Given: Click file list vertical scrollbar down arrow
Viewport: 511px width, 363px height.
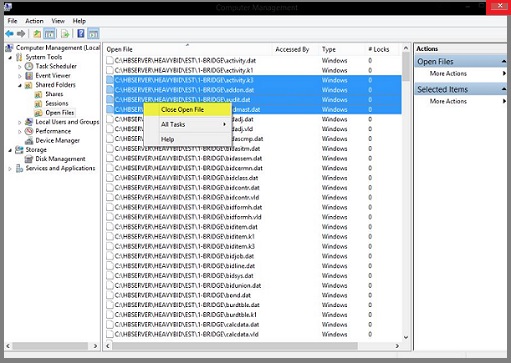Looking at the screenshot, I should click(x=406, y=337).
